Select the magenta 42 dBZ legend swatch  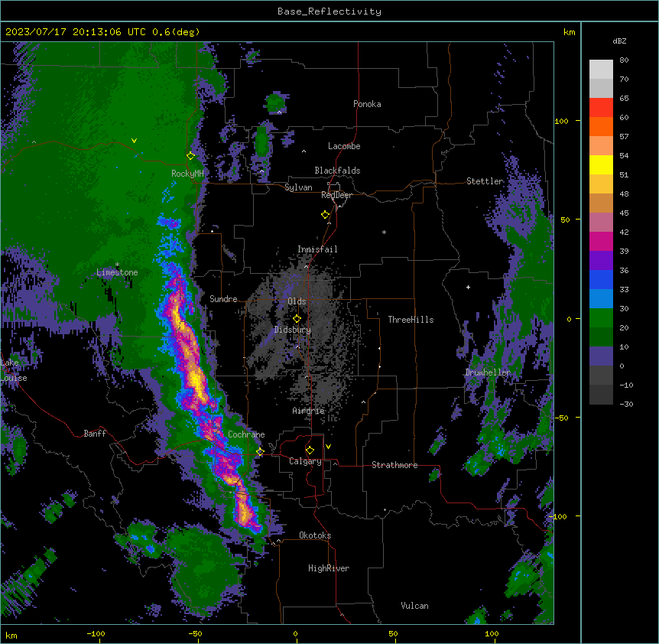[x=601, y=241]
